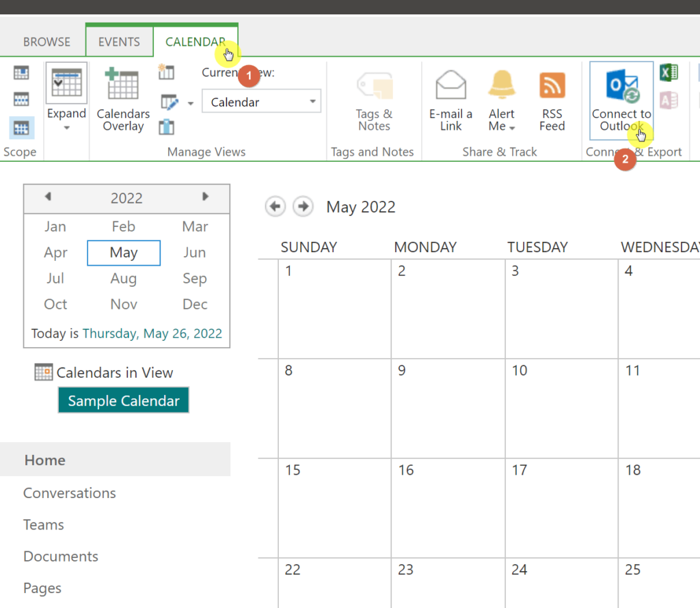Select May in the month picker
The image size is (700, 608).
pyautogui.click(x=124, y=253)
